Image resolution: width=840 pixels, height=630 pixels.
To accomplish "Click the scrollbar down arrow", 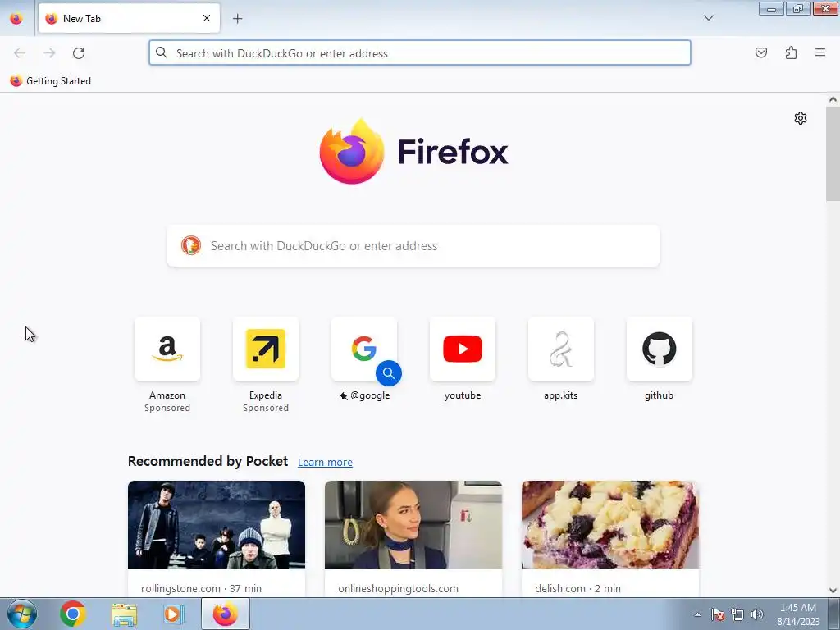I will [x=833, y=591].
